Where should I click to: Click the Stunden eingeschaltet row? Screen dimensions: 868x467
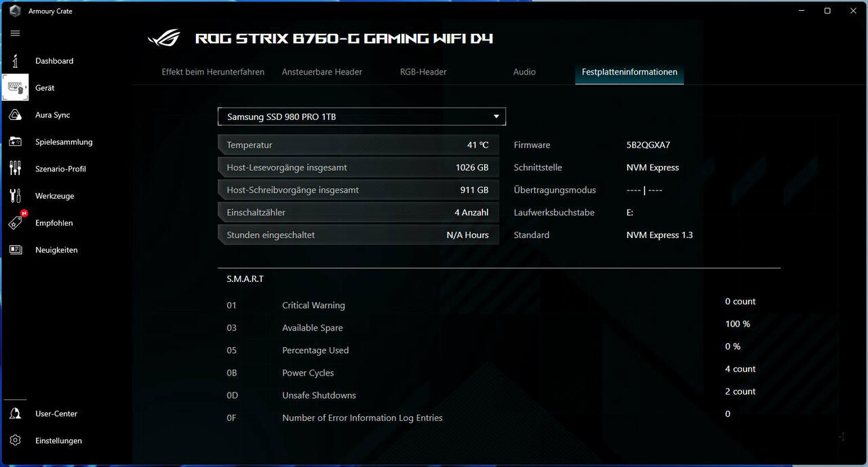[x=358, y=235]
